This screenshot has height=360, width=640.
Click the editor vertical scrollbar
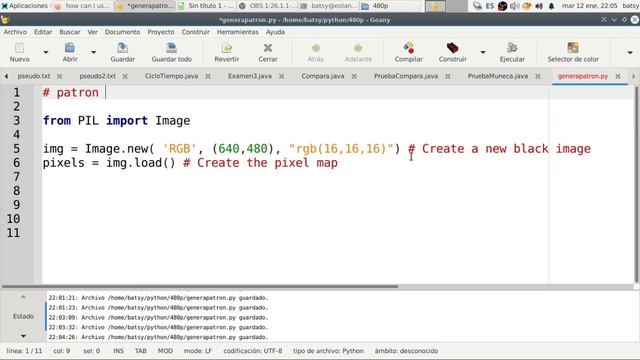click(636, 184)
